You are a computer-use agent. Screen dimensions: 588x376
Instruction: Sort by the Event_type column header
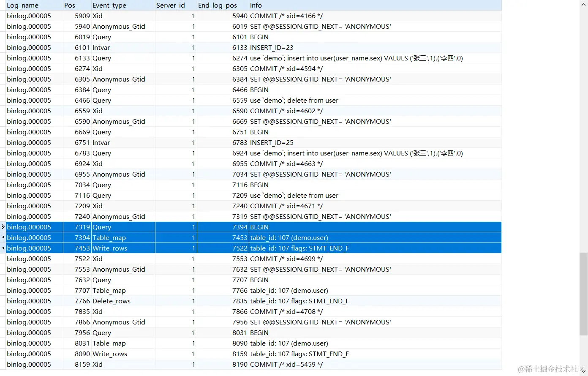[123, 5]
